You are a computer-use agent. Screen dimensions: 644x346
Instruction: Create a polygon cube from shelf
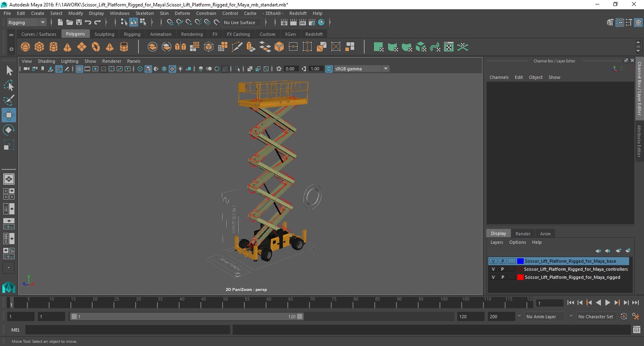(x=39, y=47)
